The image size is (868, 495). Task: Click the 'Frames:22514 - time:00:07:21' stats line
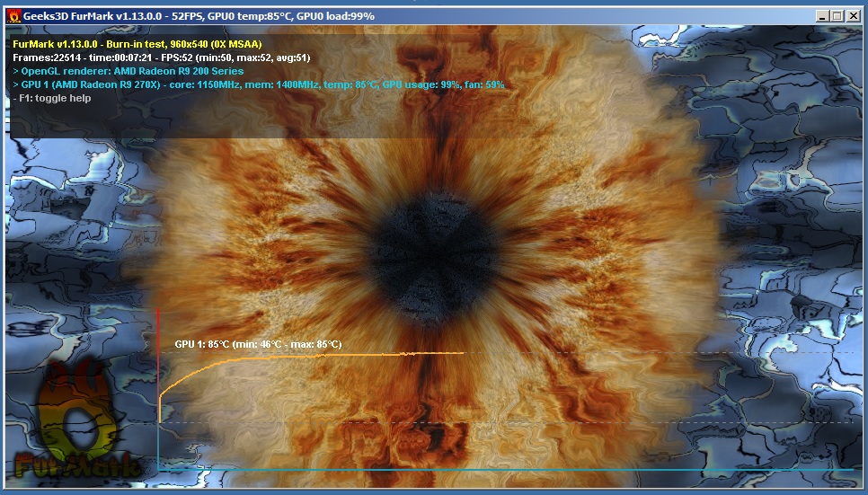pyautogui.click(x=161, y=57)
